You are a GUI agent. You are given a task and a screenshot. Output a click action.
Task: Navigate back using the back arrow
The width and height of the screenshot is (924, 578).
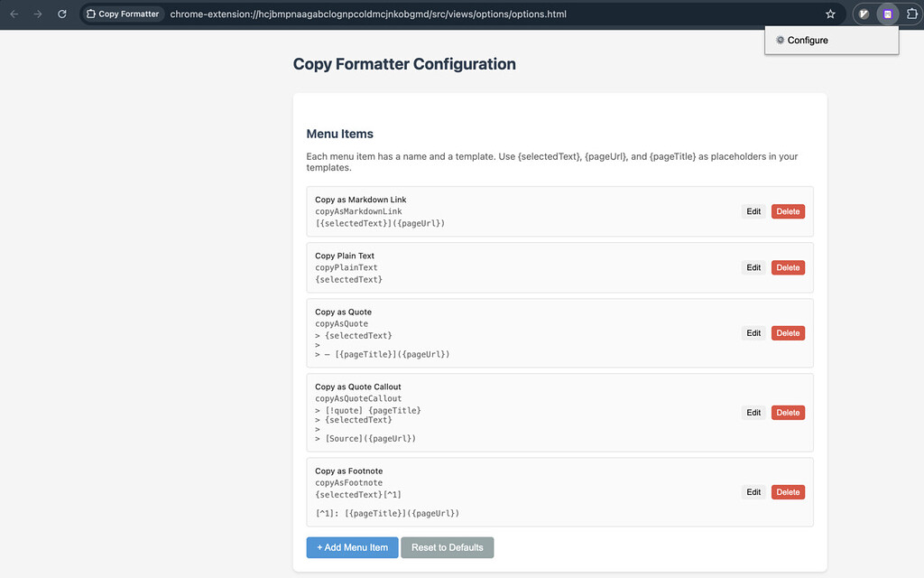pos(14,14)
